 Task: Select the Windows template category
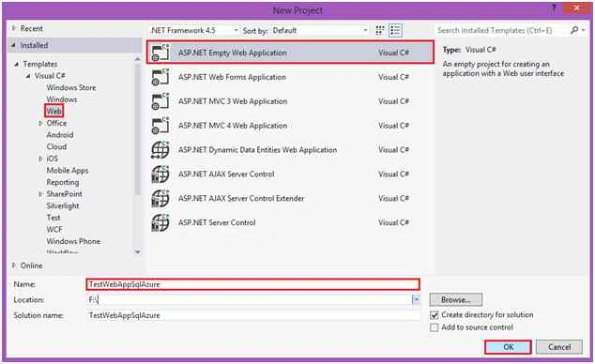[x=62, y=99]
